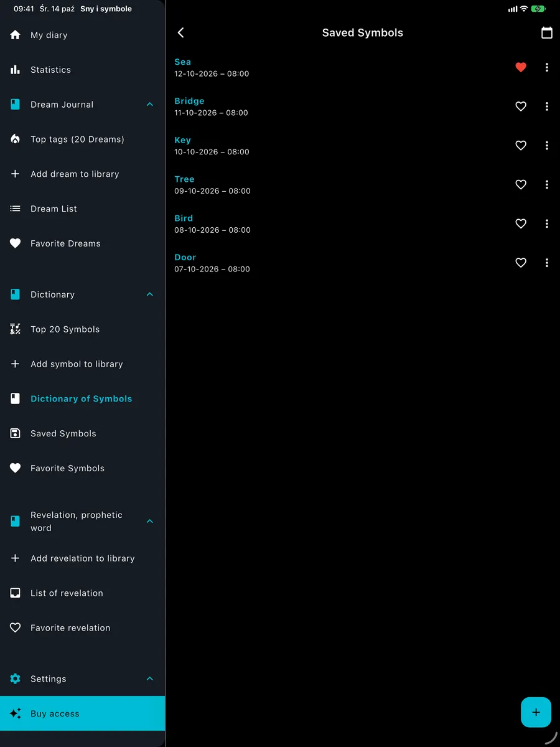Click the flame icon beside Top tags
The height and width of the screenshot is (747, 560).
pyautogui.click(x=16, y=139)
